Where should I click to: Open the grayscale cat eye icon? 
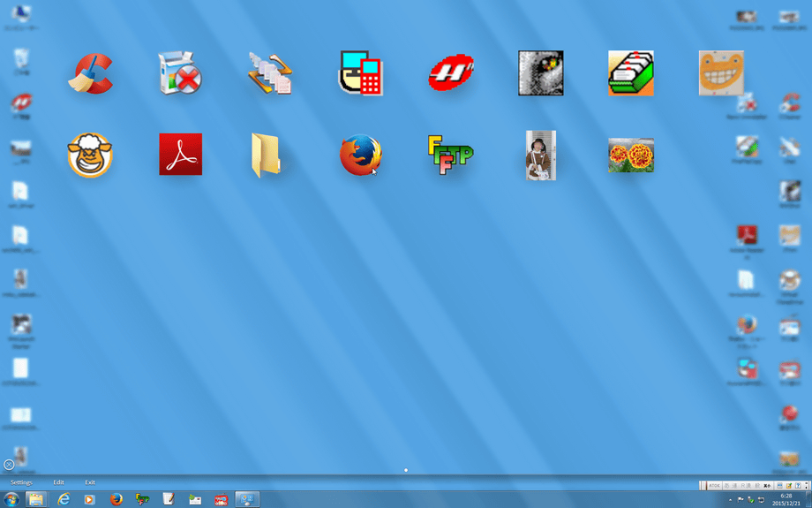click(x=541, y=73)
